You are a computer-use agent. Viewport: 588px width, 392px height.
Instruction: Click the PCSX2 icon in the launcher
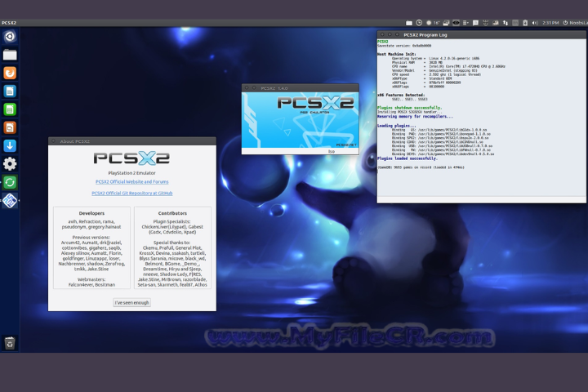click(10, 201)
